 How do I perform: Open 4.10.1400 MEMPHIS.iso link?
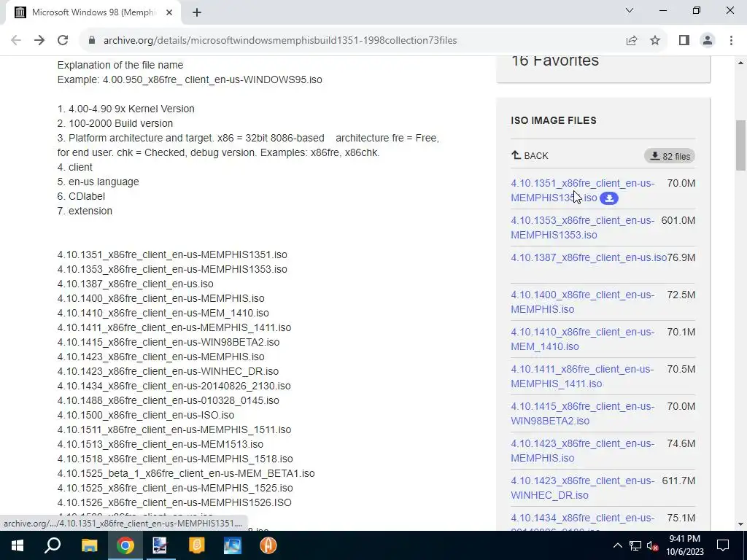point(583,302)
